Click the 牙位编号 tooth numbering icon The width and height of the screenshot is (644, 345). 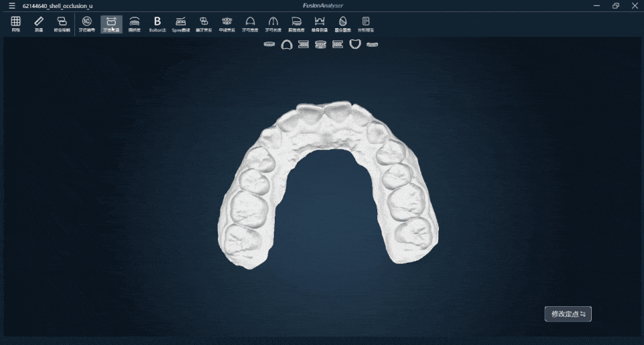[x=86, y=24]
